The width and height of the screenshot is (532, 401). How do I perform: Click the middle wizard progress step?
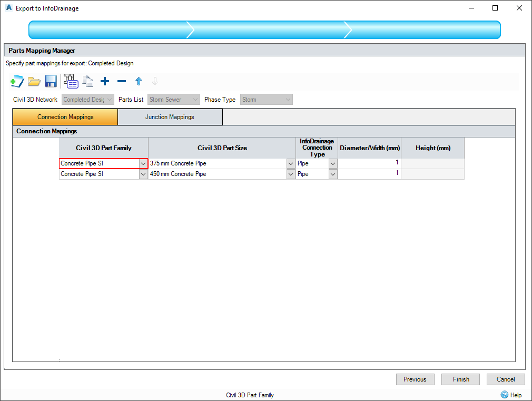pyautogui.click(x=269, y=30)
